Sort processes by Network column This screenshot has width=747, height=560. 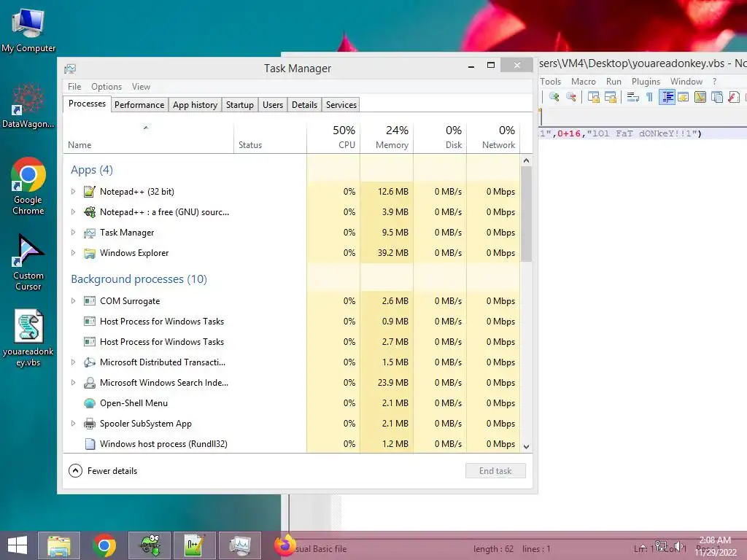[493, 137]
